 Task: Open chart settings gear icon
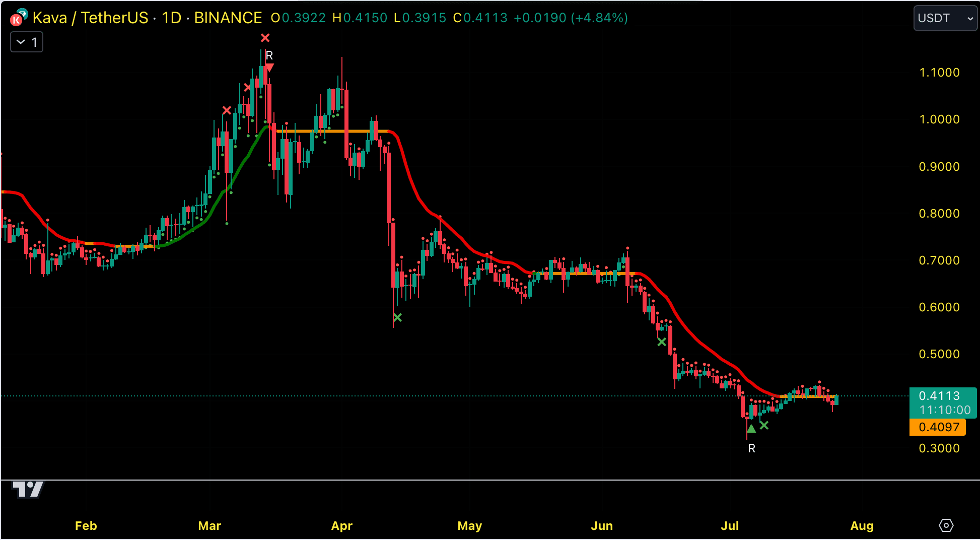(946, 525)
